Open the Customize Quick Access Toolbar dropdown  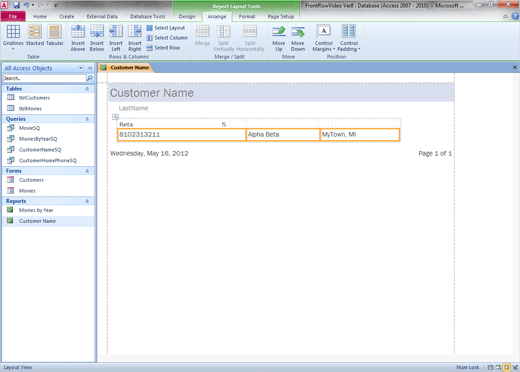tap(55, 5)
